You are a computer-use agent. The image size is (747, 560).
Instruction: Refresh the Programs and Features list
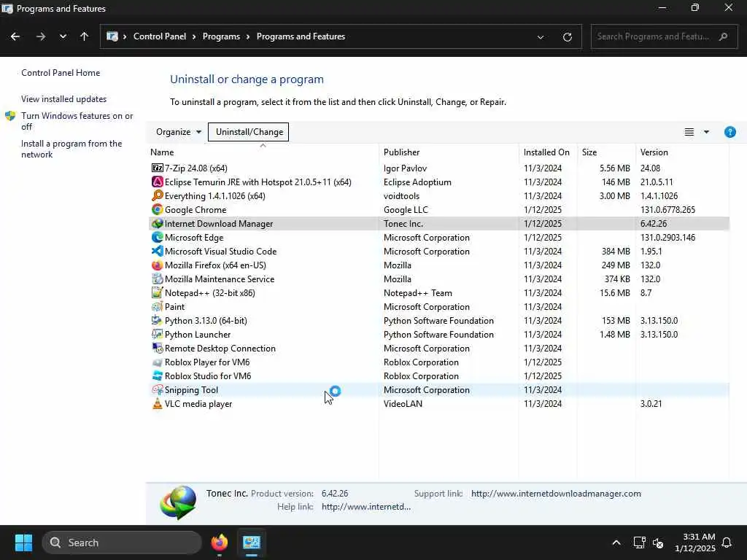567,36
